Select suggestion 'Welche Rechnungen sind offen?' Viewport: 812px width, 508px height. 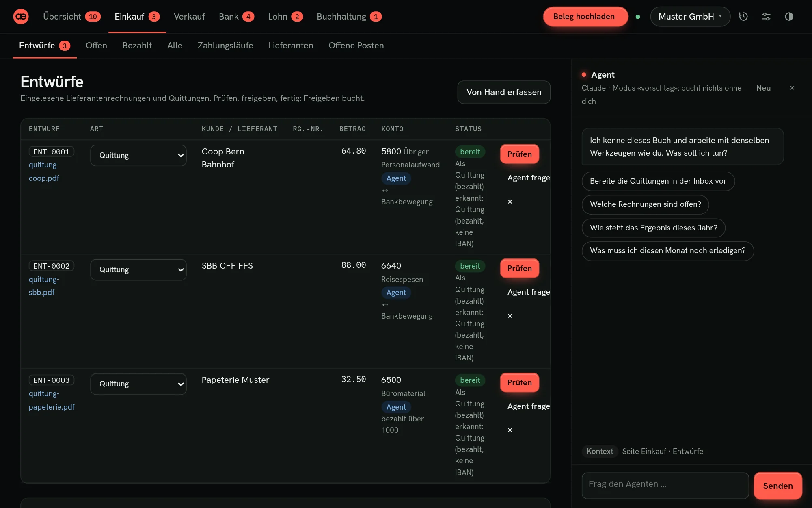click(645, 204)
